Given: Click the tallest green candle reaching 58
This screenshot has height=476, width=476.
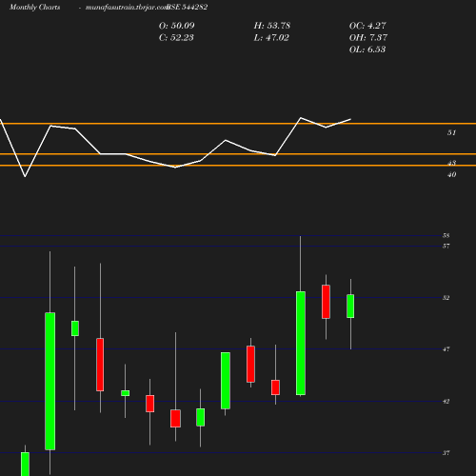Looking at the screenshot, I should [301, 343].
